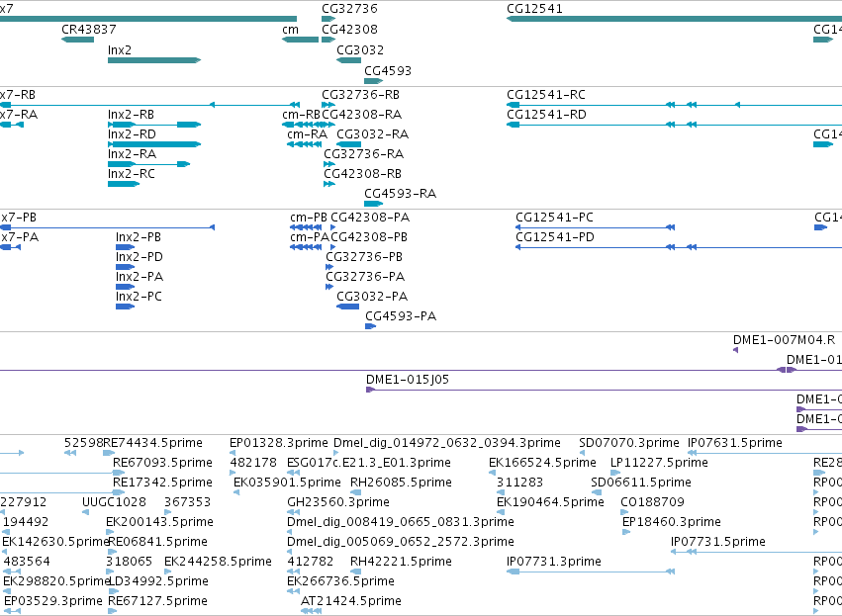
Task: Select the Inx2-PD protein label
Action: point(140,257)
